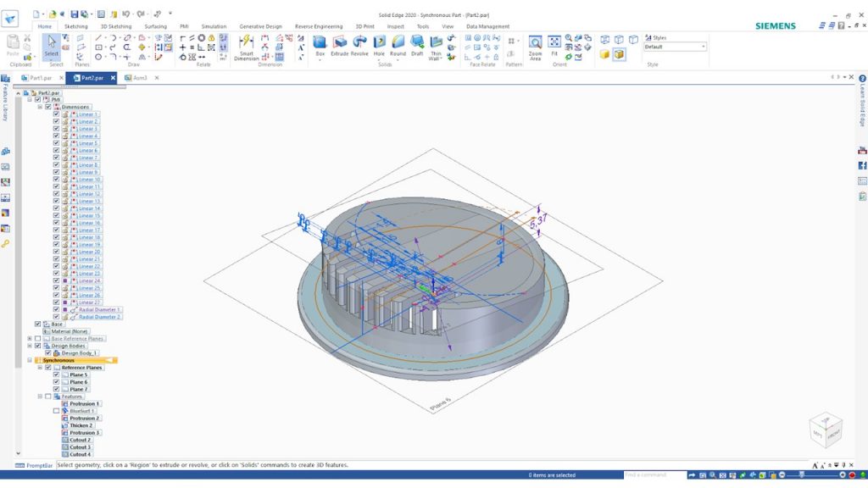Select the Box solid tool
This screenshot has width=868, height=488.
(x=320, y=44)
